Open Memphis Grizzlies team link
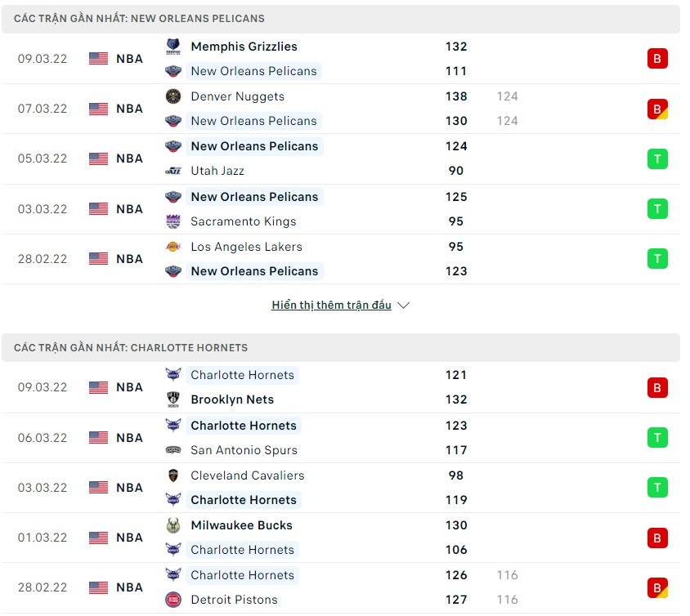The width and height of the screenshot is (690, 616). 244,47
